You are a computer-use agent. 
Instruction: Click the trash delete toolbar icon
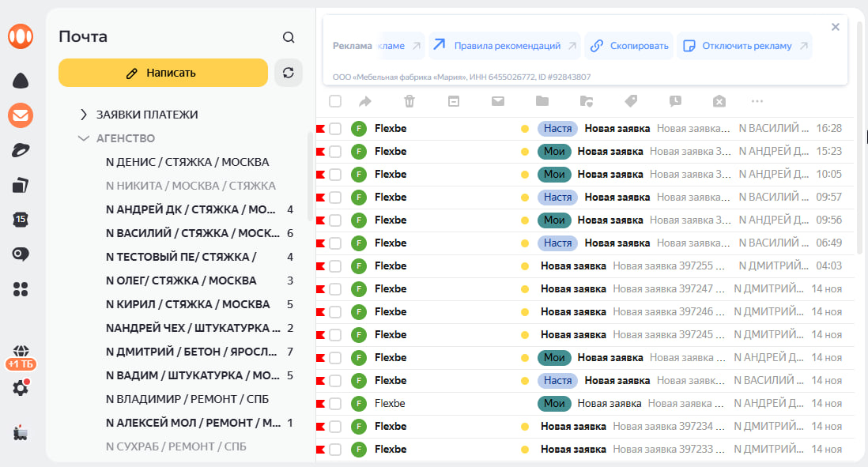[409, 101]
